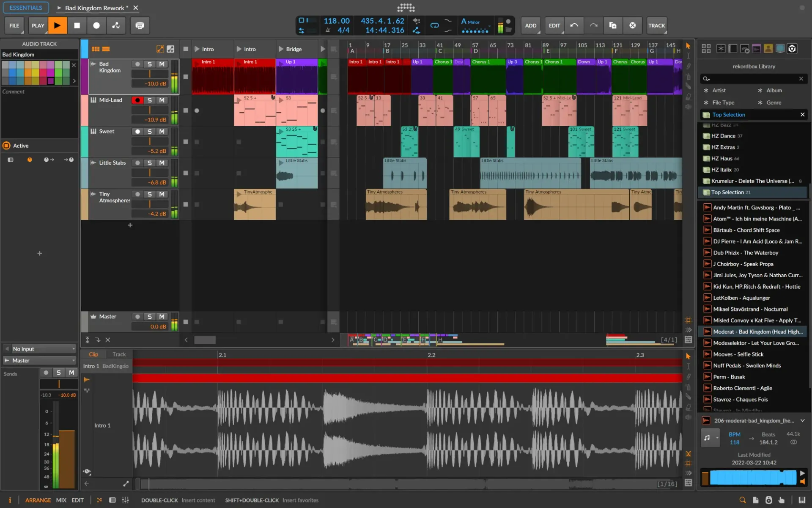Click the TRACK button
The image size is (812, 508).
point(656,25)
